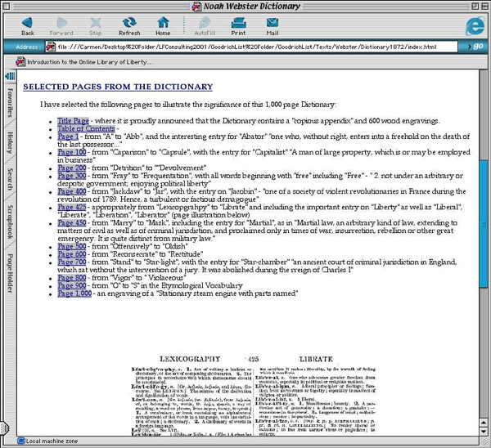Open the Scrapbook side tab
The width and height of the screenshot is (491, 448).
point(11,222)
